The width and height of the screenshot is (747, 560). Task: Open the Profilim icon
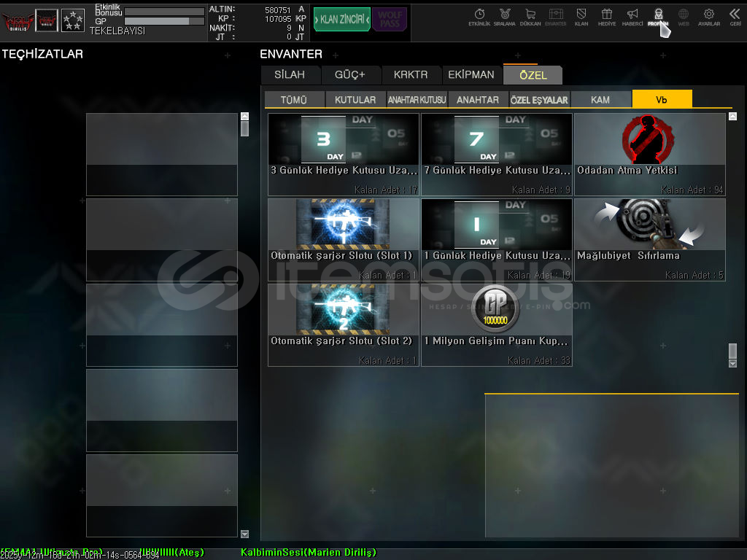coord(658,16)
